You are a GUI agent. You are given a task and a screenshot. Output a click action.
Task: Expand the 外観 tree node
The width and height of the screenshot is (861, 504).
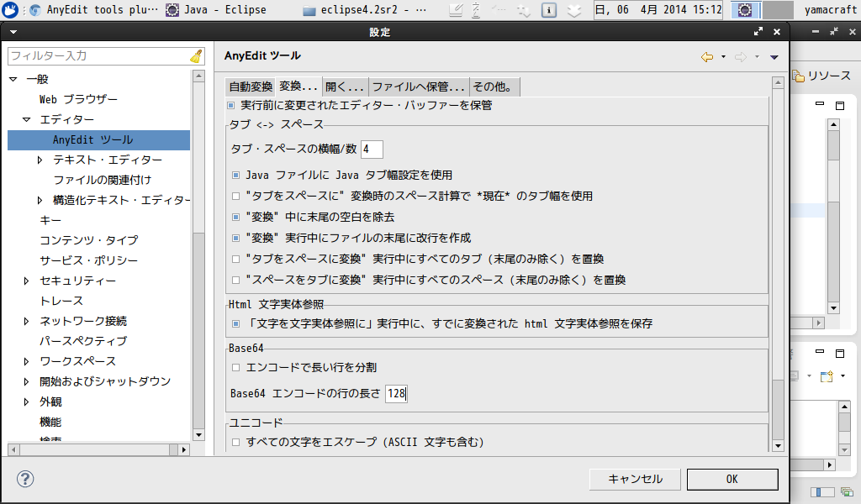(26, 402)
